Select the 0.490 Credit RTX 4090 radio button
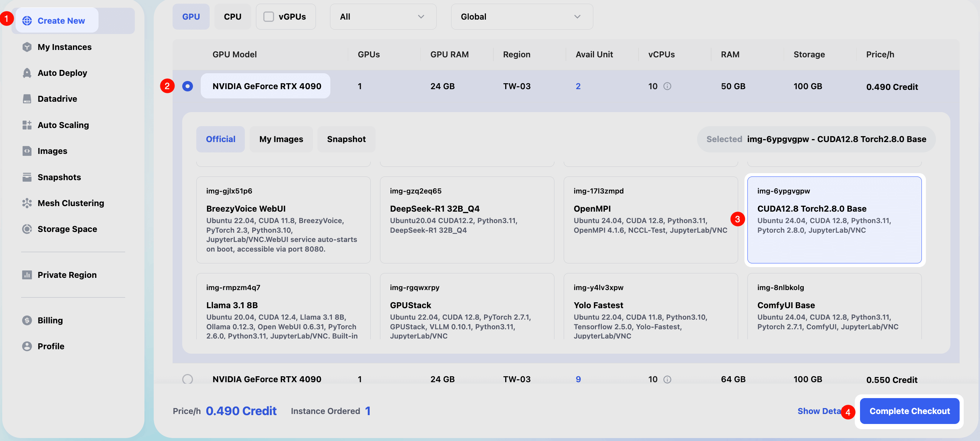 pyautogui.click(x=187, y=86)
